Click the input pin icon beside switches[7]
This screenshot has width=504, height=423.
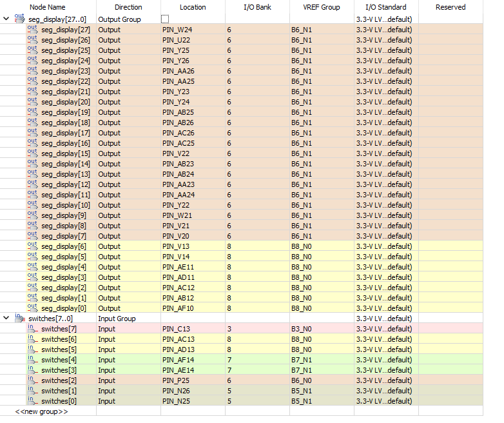coord(32,329)
